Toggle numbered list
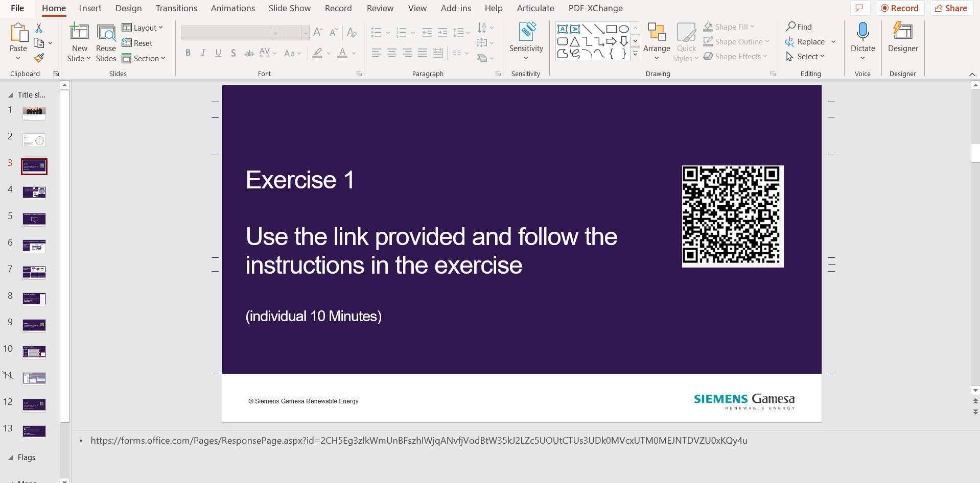Viewport: 980px width, 483px height. coord(402,33)
